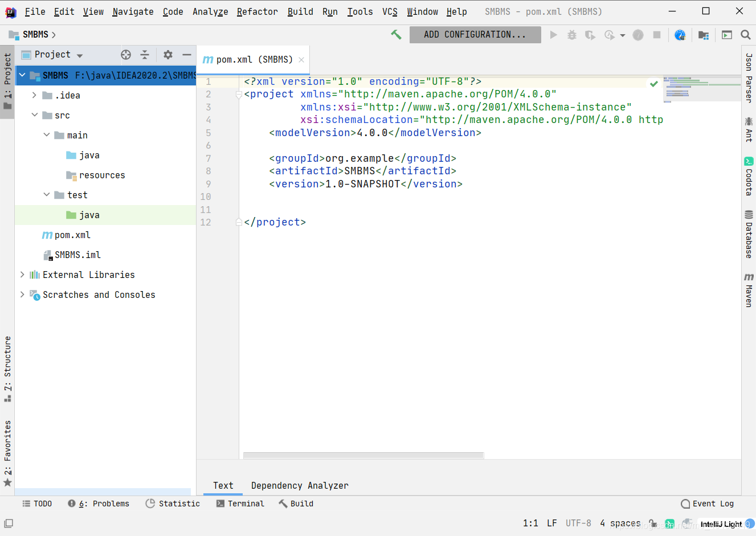Toggle the Structure side tool button
Image resolution: width=756 pixels, height=536 pixels.
(7, 369)
